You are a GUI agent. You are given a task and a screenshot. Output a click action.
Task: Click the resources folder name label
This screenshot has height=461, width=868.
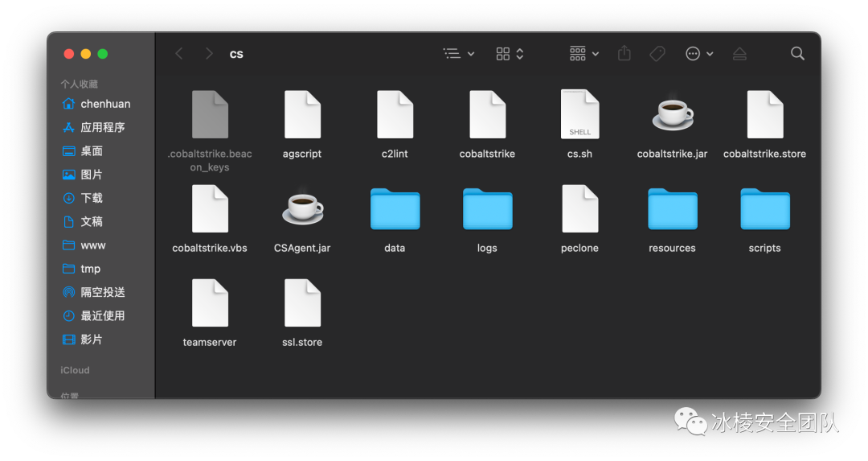pyautogui.click(x=672, y=249)
